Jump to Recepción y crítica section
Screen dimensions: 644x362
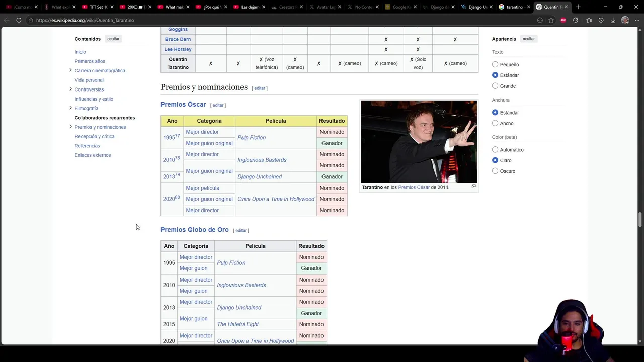click(x=95, y=136)
